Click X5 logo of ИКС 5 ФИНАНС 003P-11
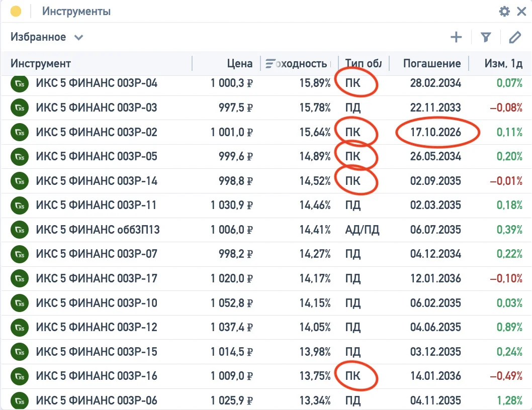This screenshot has width=532, height=410. (x=19, y=205)
